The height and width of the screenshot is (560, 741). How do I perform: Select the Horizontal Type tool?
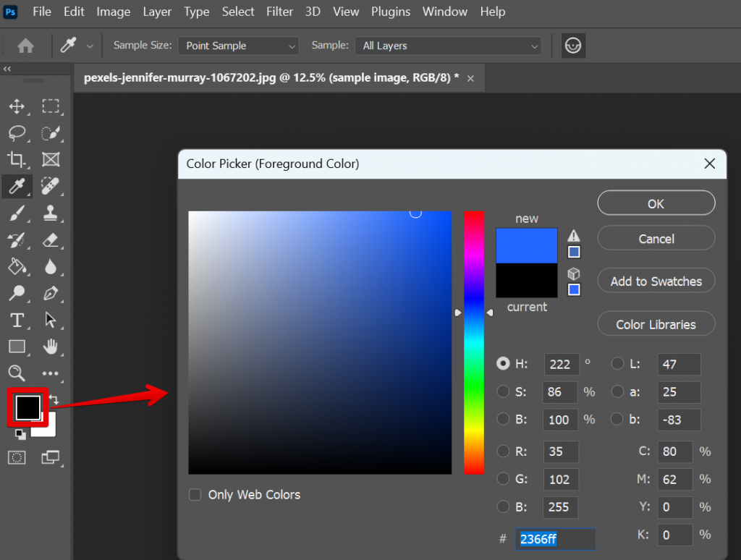17,320
